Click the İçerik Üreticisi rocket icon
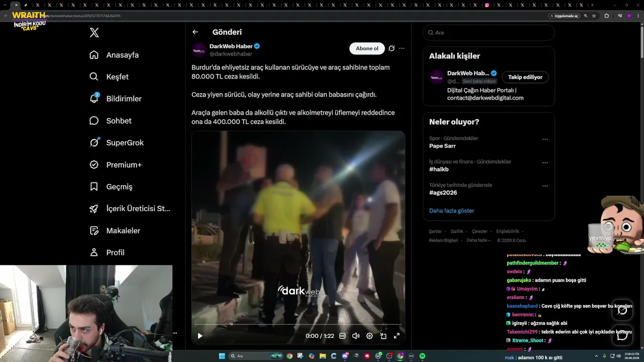The image size is (644, 362). 94,209
